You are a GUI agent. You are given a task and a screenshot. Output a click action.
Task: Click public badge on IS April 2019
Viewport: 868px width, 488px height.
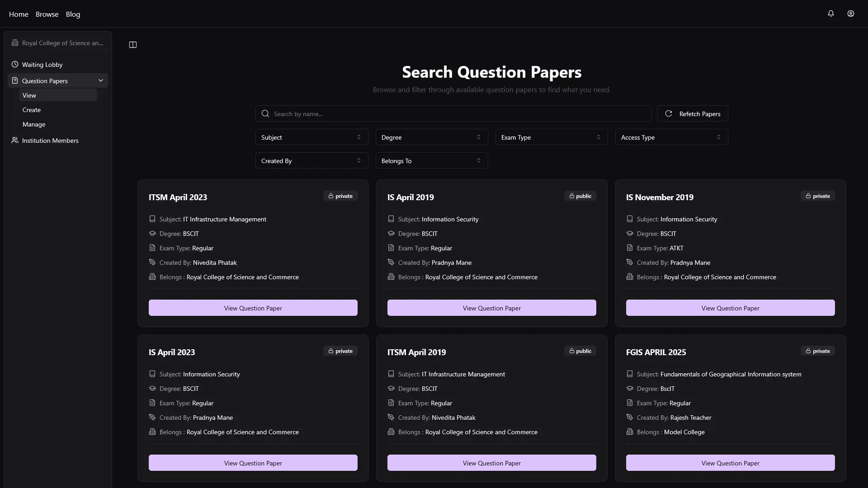point(580,196)
